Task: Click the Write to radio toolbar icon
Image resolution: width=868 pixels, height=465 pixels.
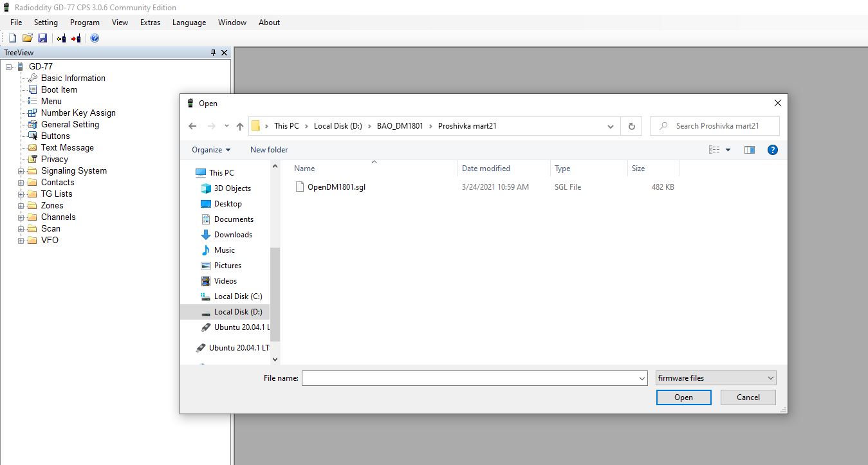Action: click(x=76, y=39)
